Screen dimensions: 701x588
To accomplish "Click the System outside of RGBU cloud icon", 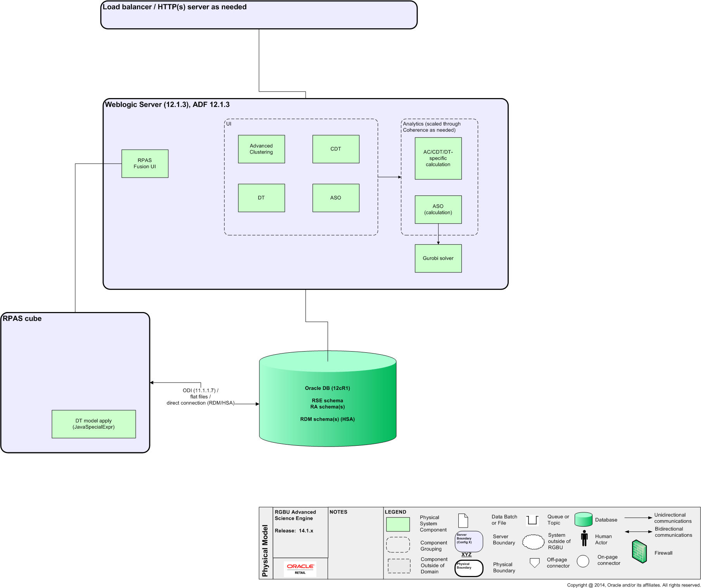I will (534, 542).
